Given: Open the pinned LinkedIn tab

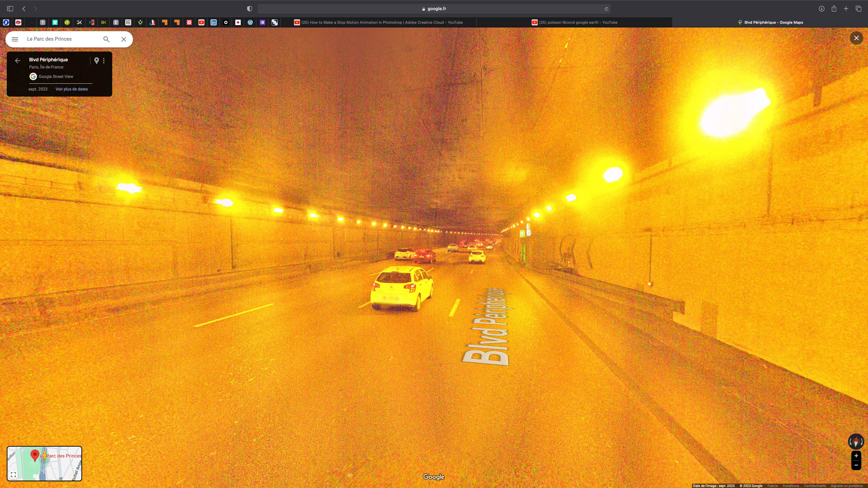Looking at the screenshot, I should pos(214,22).
